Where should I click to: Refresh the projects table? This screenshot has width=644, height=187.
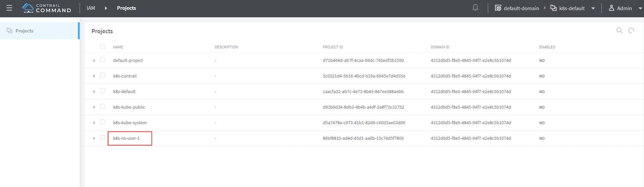[631, 30]
